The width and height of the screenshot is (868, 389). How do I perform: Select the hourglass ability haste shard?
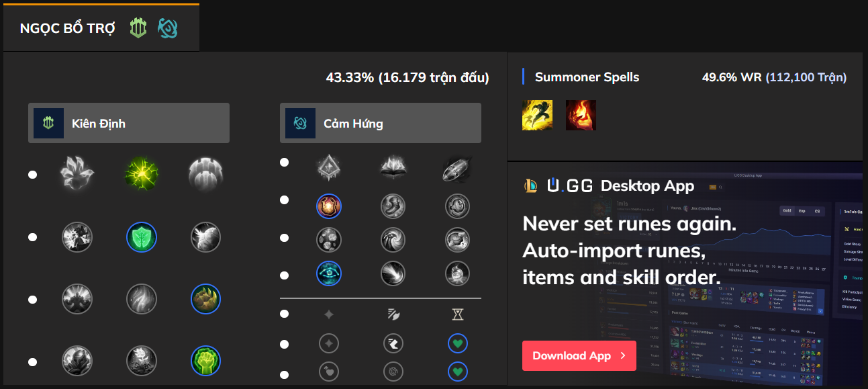457,314
